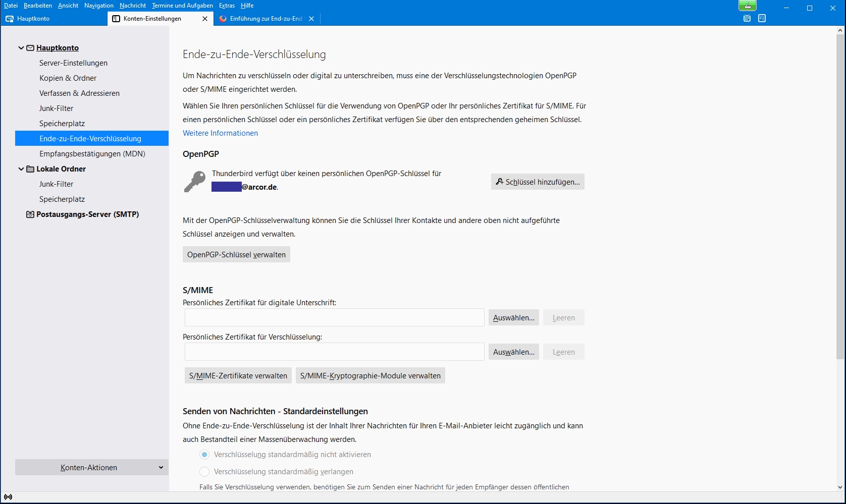Open Verfassen & Adressieren settings
This screenshot has height=504, width=846.
[x=79, y=93]
